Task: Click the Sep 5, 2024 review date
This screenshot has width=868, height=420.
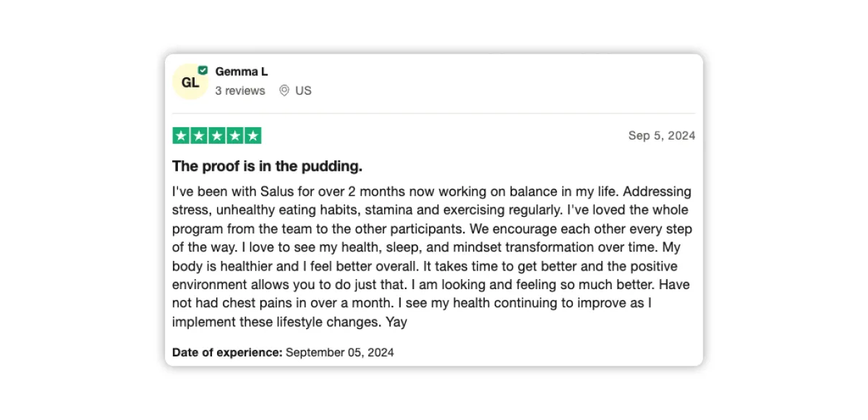Action: point(662,136)
